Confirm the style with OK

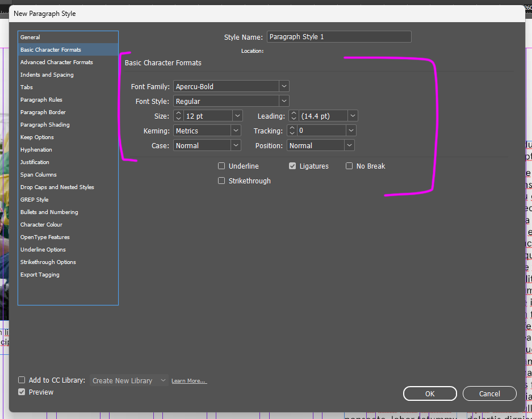(x=430, y=393)
